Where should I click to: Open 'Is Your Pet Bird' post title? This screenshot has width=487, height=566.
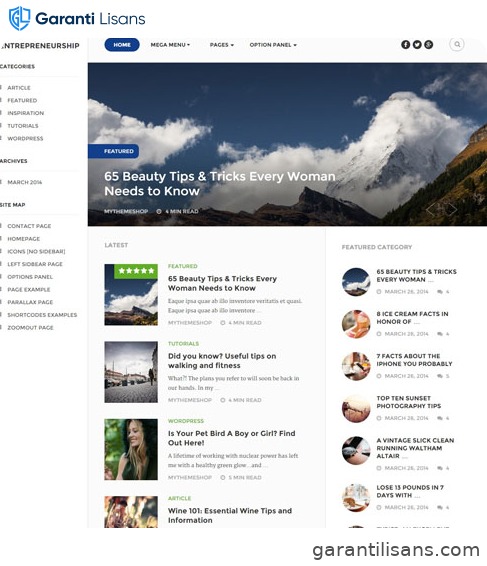[231, 438]
